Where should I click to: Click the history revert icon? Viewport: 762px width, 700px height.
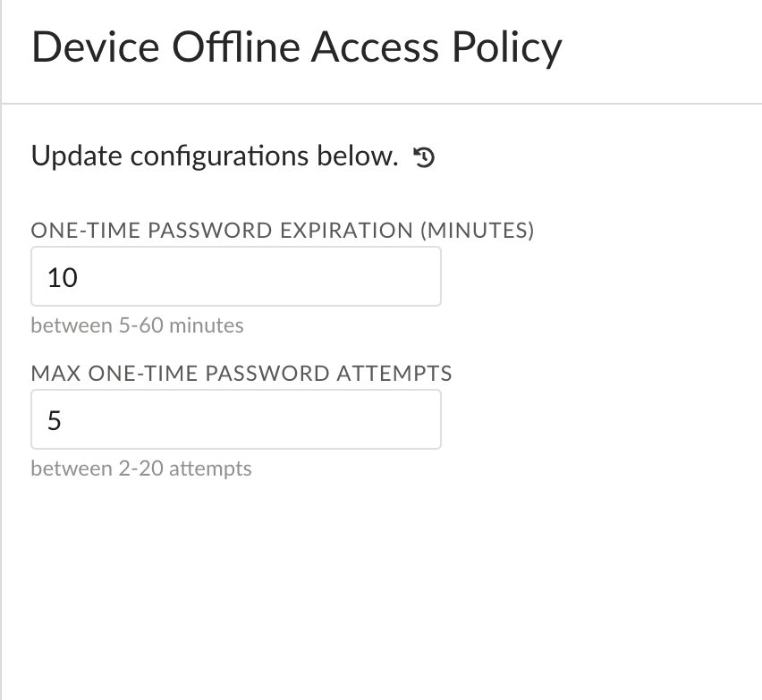tap(424, 158)
